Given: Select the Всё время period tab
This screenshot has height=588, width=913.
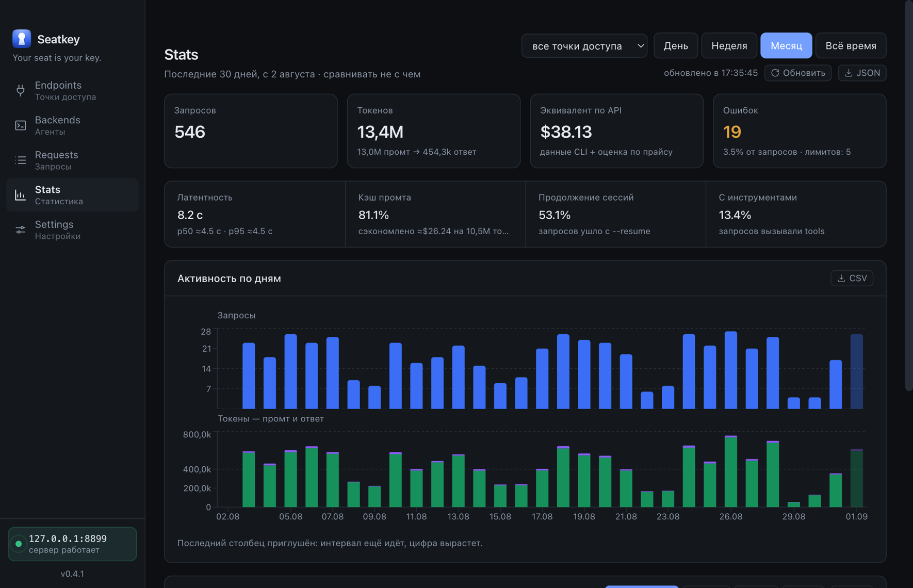Looking at the screenshot, I should 851,46.
